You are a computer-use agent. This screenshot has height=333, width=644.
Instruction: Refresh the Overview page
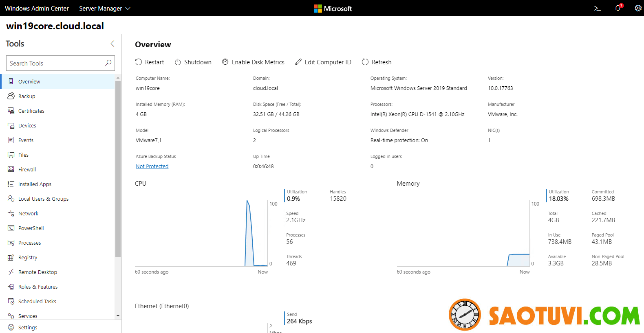[377, 62]
